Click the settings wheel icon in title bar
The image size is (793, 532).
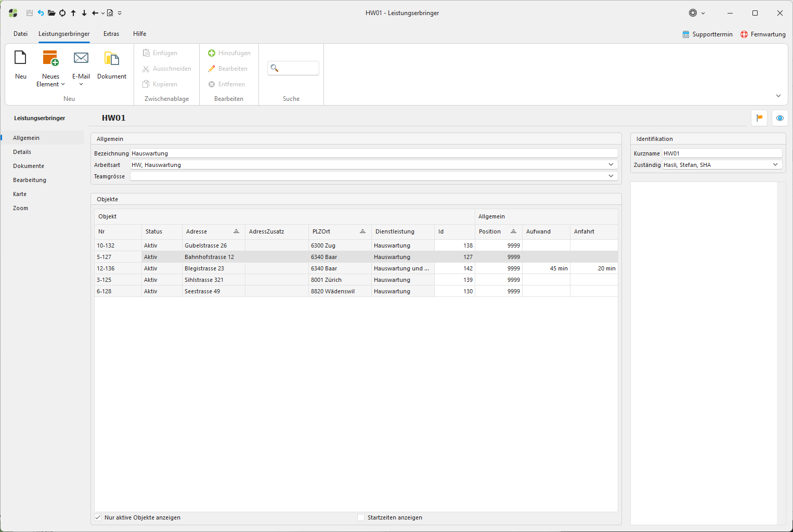[x=693, y=13]
